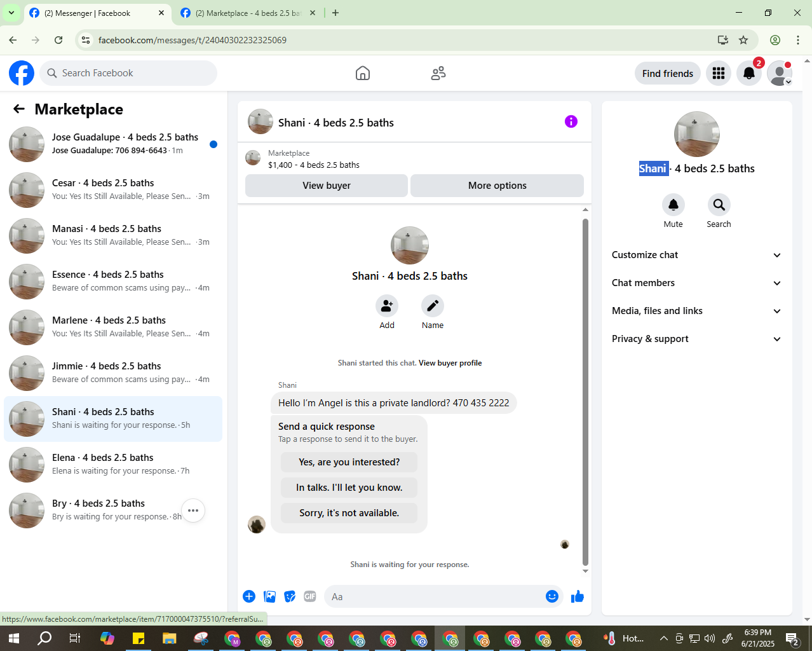View site information icon in address bar

(86, 40)
